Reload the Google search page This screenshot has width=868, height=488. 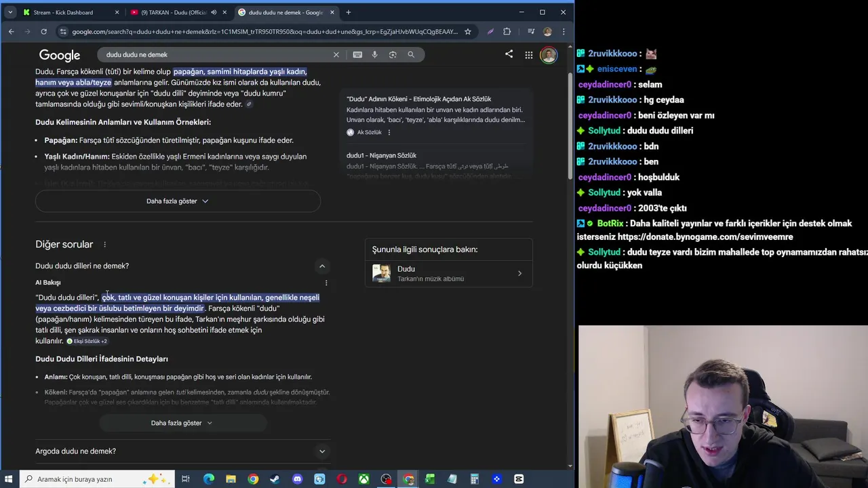[x=43, y=31]
